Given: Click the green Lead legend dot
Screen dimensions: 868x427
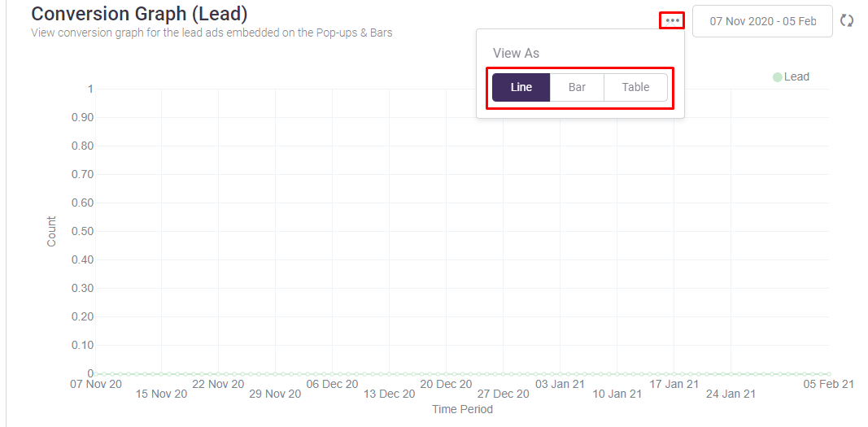Looking at the screenshot, I should click(x=777, y=77).
